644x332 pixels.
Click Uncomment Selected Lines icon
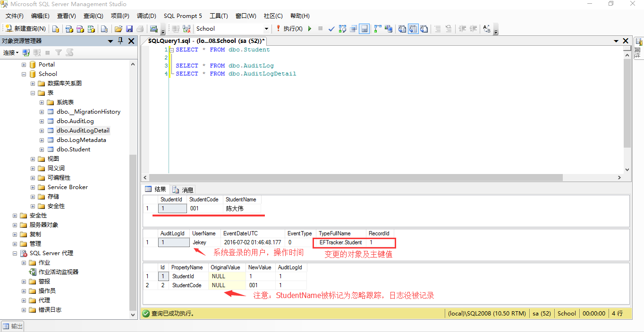(449, 29)
